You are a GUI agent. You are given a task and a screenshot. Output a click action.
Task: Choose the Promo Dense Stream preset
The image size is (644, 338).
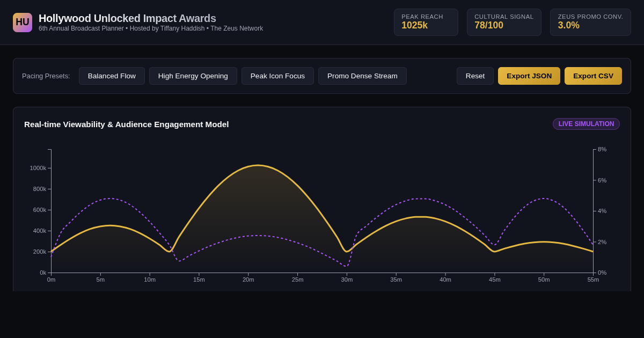pyautogui.click(x=362, y=76)
